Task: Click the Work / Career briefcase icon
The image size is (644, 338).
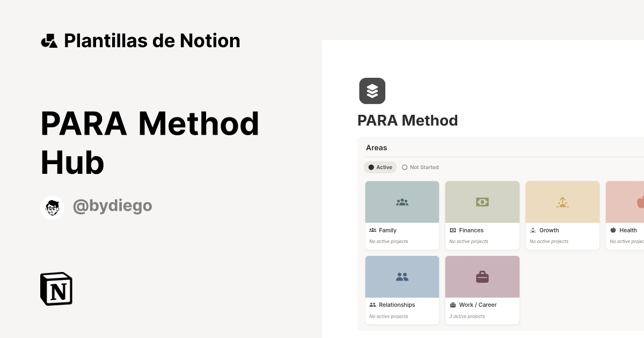Action: tap(482, 276)
